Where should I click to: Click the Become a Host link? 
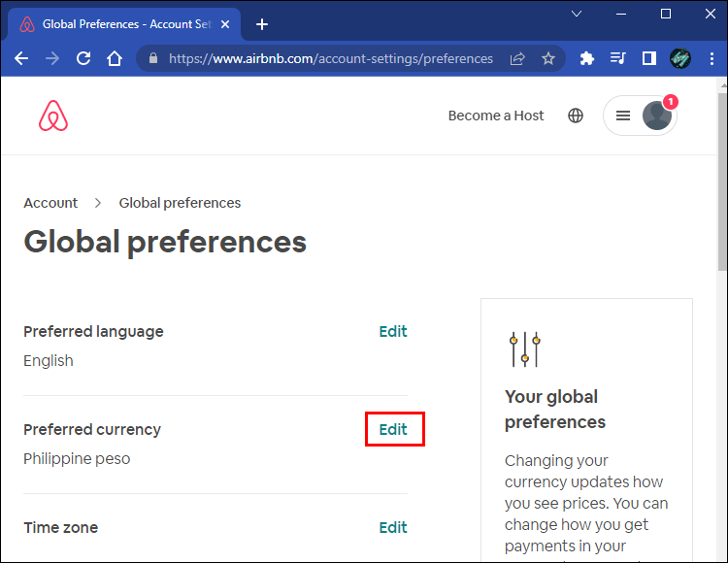(496, 116)
